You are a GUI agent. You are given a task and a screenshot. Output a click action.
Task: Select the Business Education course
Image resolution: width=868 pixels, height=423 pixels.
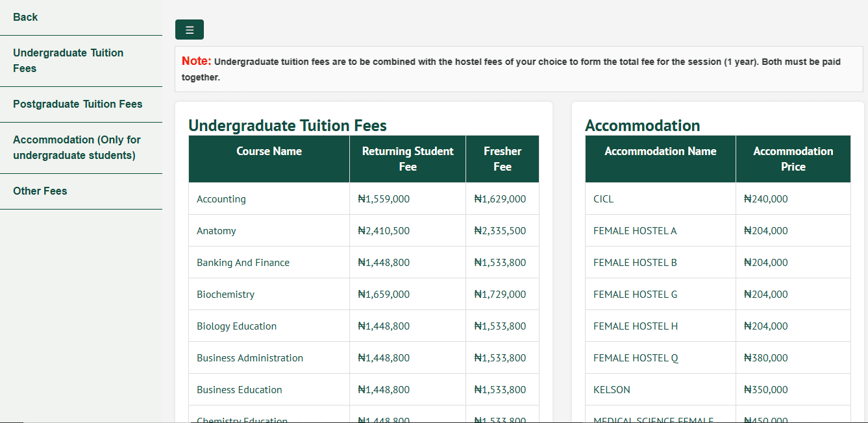click(239, 389)
